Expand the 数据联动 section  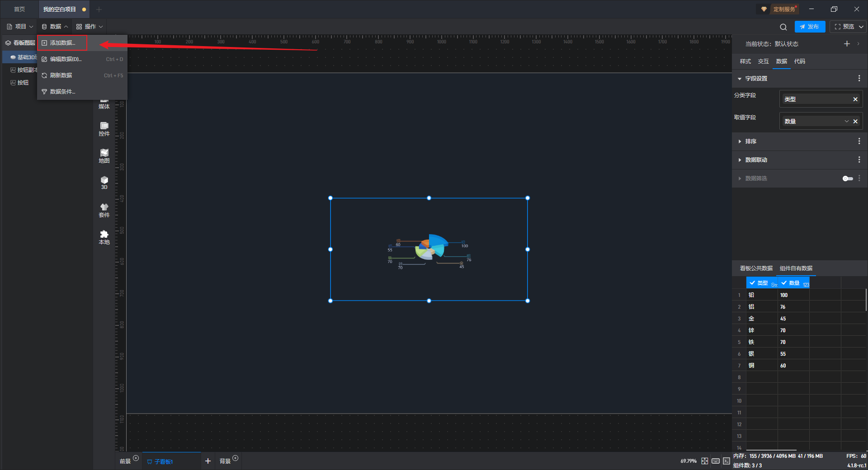[740, 160]
